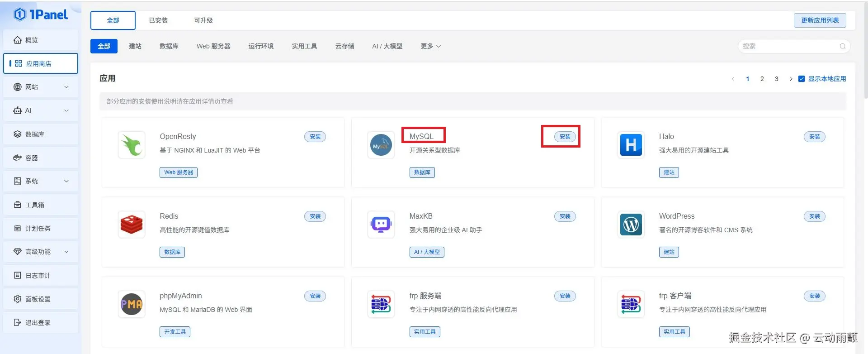Install MaxKB with 安装 button

pyautogui.click(x=565, y=216)
